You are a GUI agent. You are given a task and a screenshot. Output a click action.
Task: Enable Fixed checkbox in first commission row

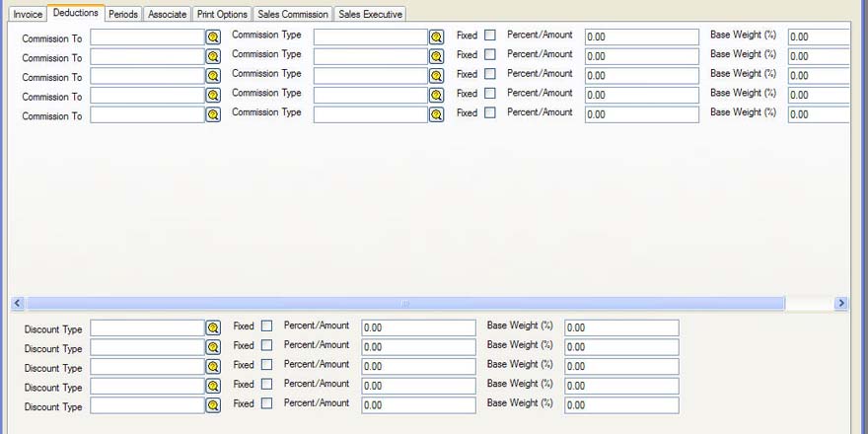pos(490,36)
